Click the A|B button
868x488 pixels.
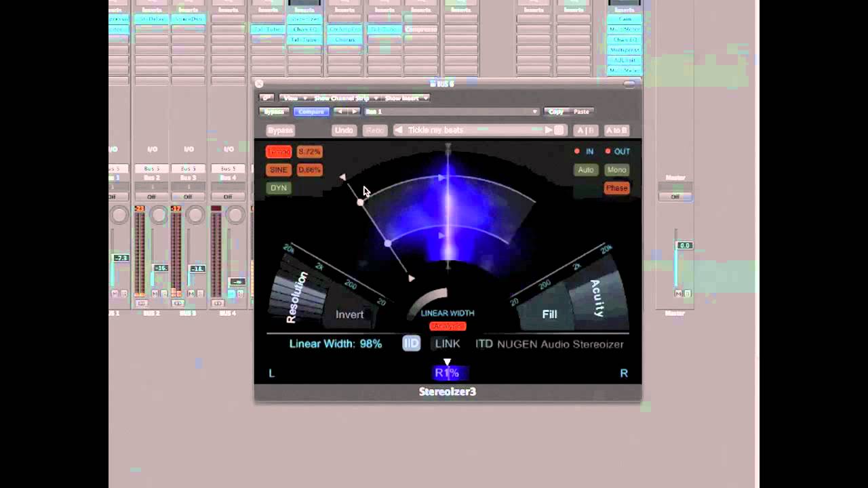(x=585, y=130)
